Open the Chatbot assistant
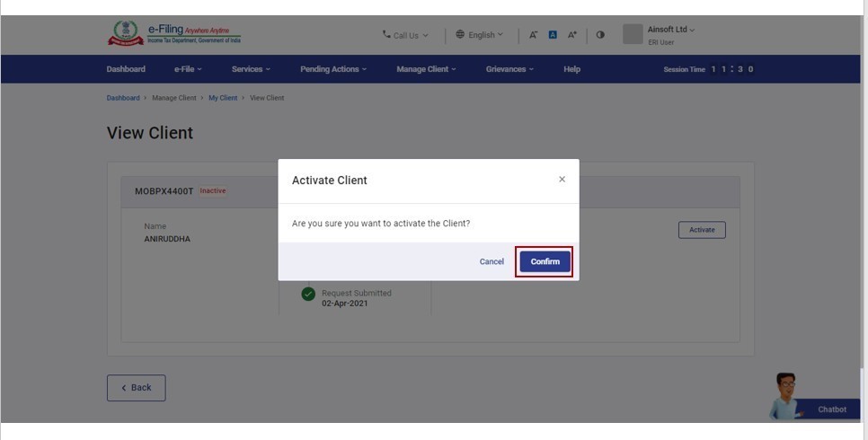Image resolution: width=868 pixels, height=440 pixels. coord(812,400)
